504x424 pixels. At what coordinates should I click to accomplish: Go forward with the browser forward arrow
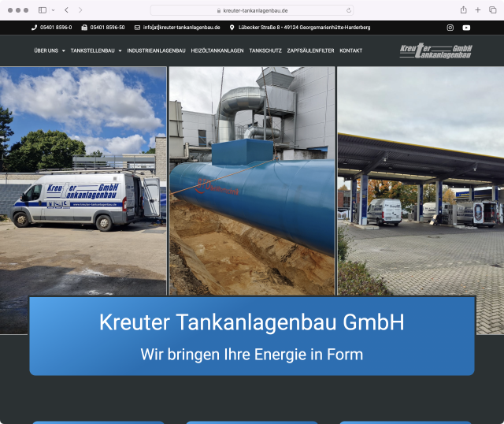80,10
